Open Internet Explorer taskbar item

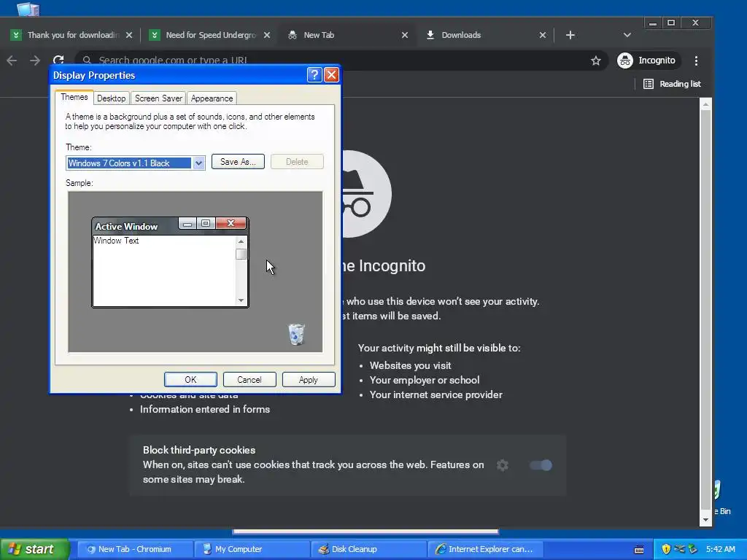click(485, 549)
